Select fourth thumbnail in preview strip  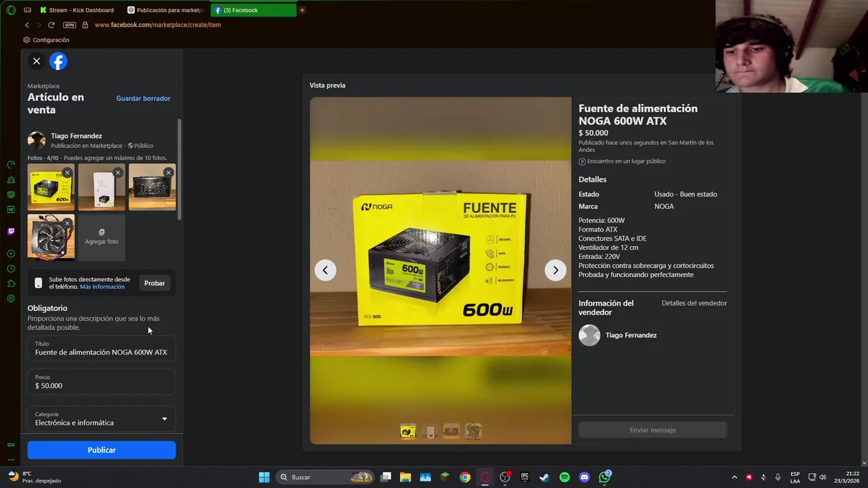473,431
